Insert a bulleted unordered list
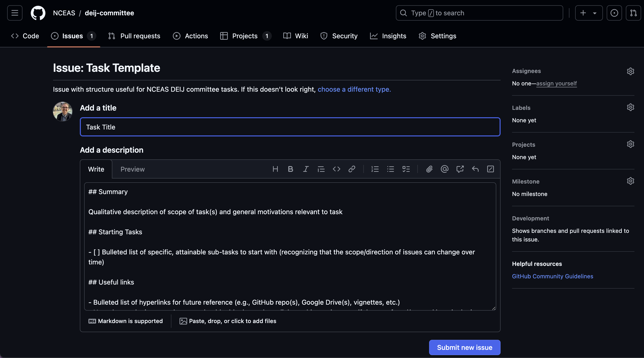 (391, 169)
